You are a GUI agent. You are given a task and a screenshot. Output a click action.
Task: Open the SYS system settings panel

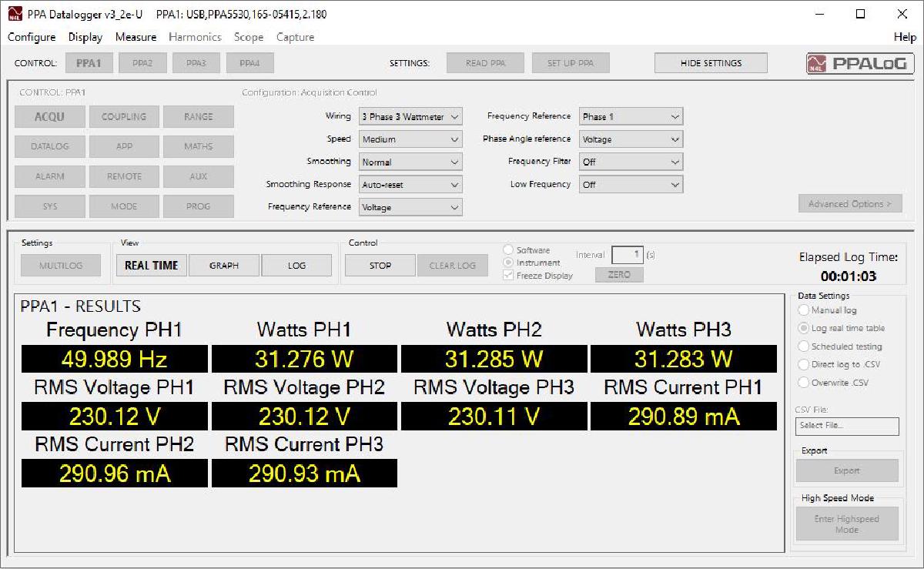[x=49, y=206]
